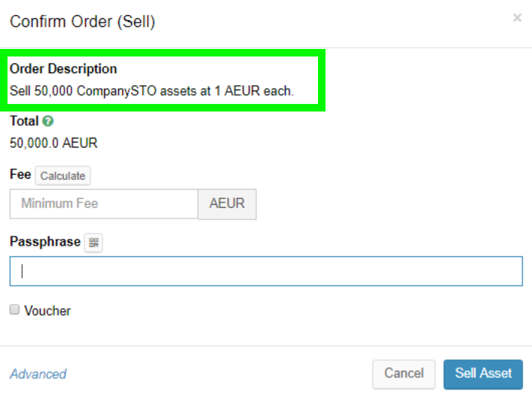The width and height of the screenshot is (532, 400).
Task: Click the 50,000.0 AEUR total amount
Action: 54,143
